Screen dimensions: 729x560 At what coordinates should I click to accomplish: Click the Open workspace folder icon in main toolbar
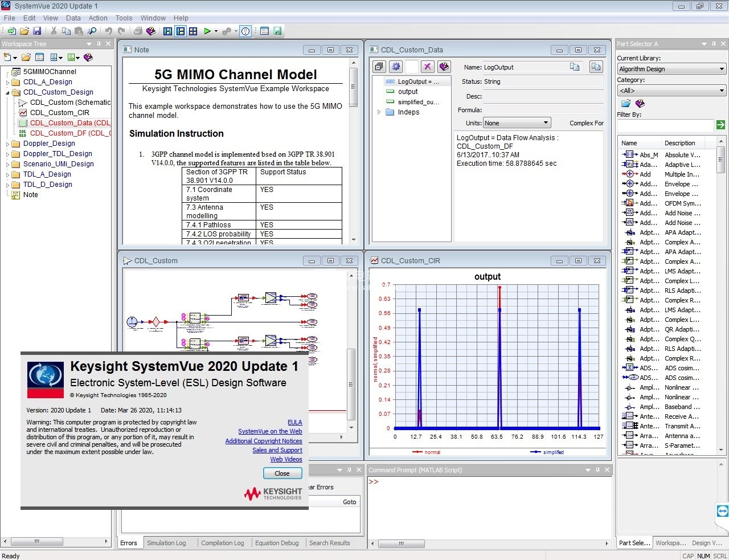(x=24, y=31)
